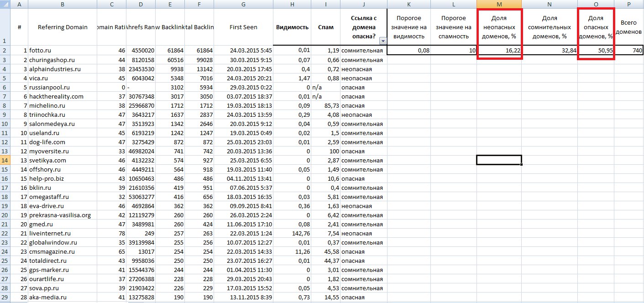Select the cell churingashop.ru

pyautogui.click(x=62, y=60)
